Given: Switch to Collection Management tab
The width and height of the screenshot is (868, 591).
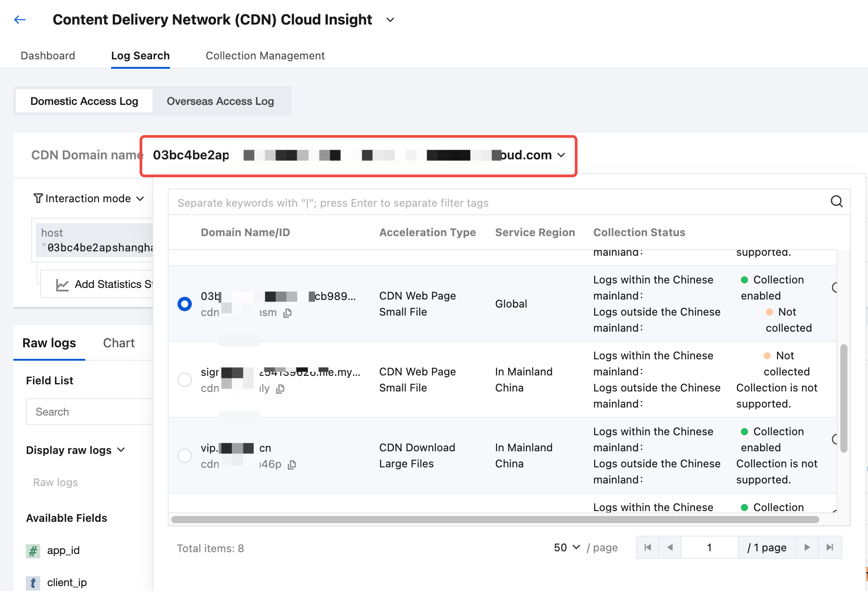Looking at the screenshot, I should click(x=265, y=56).
